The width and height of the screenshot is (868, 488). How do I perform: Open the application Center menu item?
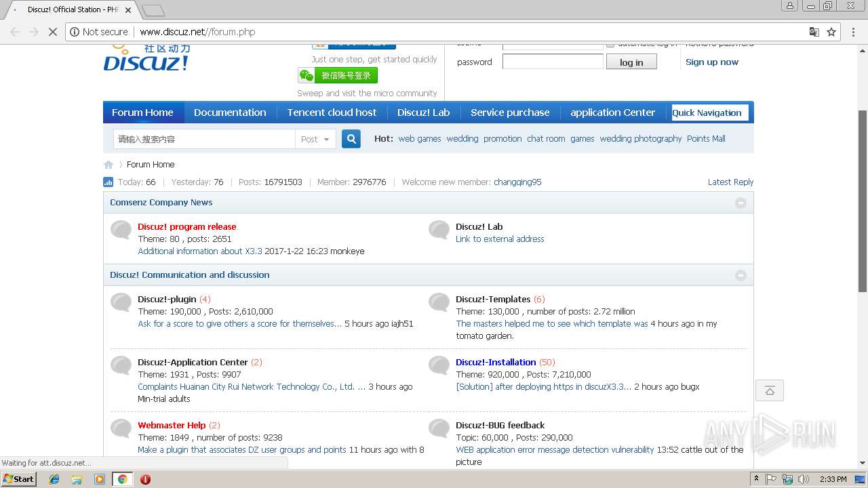point(612,113)
